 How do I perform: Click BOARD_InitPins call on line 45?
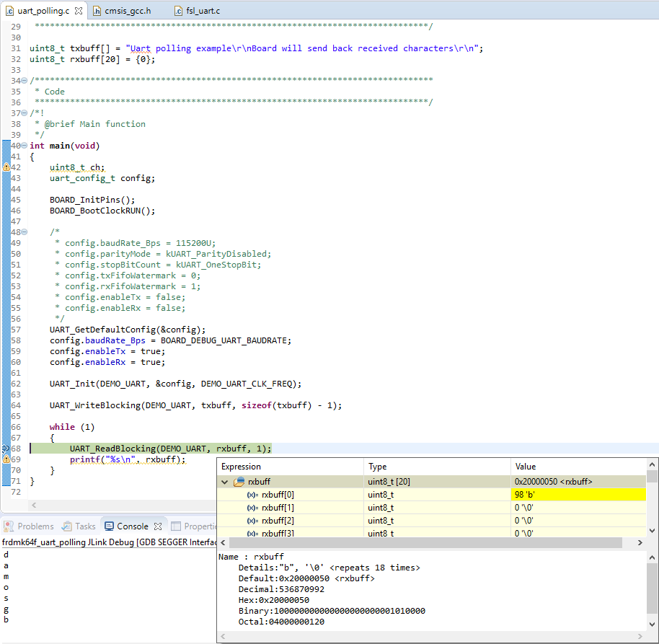pos(92,200)
